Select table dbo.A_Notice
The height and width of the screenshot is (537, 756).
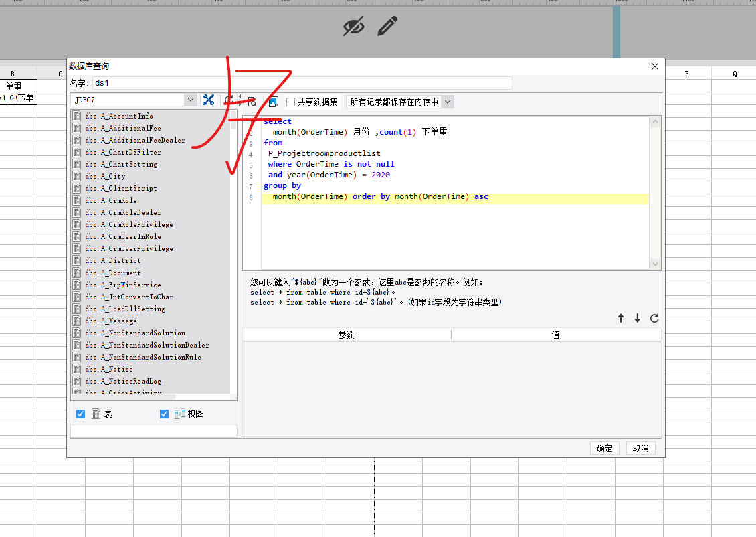tap(109, 369)
